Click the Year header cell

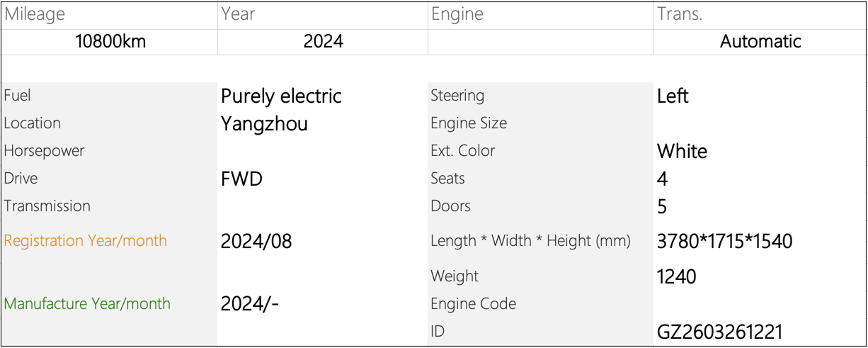point(238,14)
